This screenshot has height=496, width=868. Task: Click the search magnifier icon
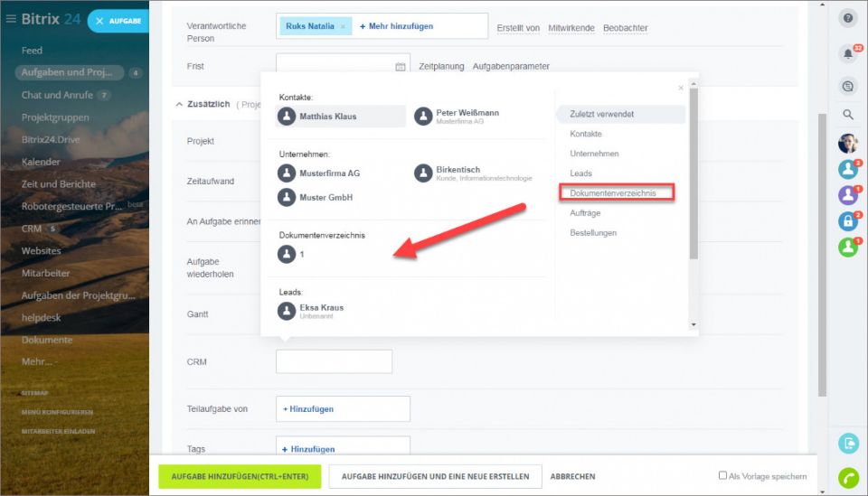tap(848, 115)
